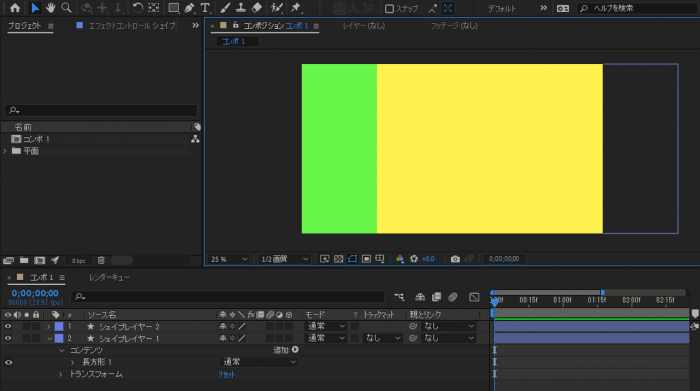This screenshot has width=700, height=391.
Task: Click the 8 bpc color depth button
Action: [79, 261]
